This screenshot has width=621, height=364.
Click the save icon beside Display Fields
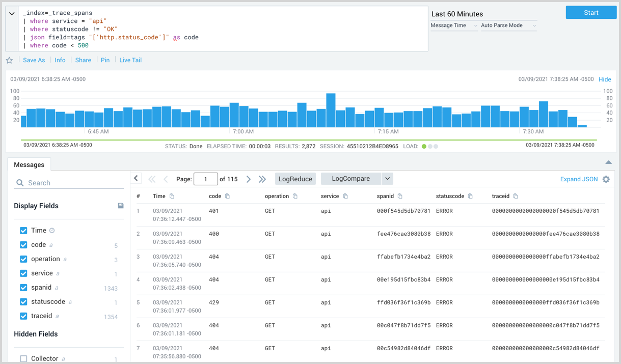click(121, 206)
